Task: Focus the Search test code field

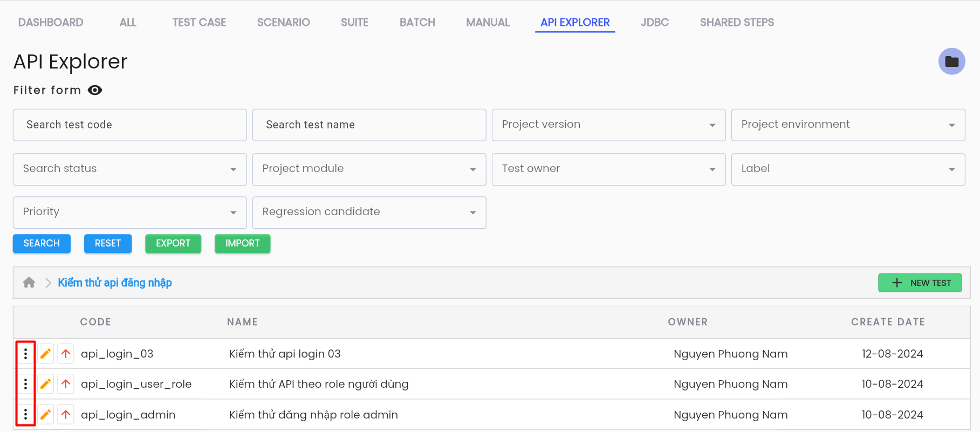Action: [129, 125]
